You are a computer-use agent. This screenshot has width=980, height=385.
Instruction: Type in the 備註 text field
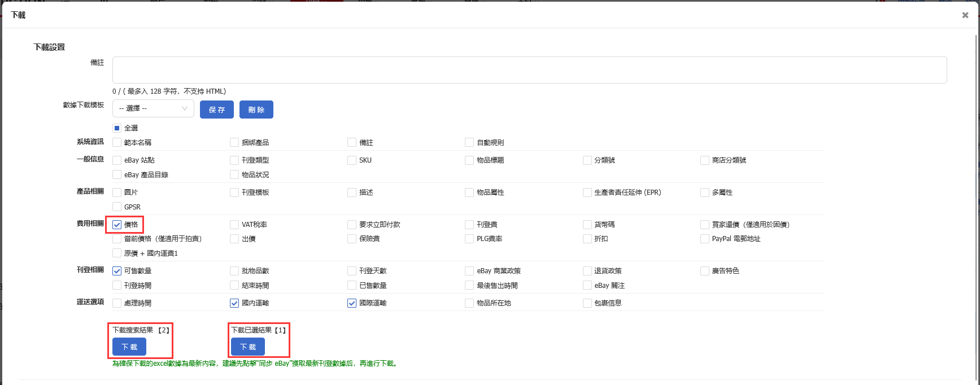(x=529, y=70)
